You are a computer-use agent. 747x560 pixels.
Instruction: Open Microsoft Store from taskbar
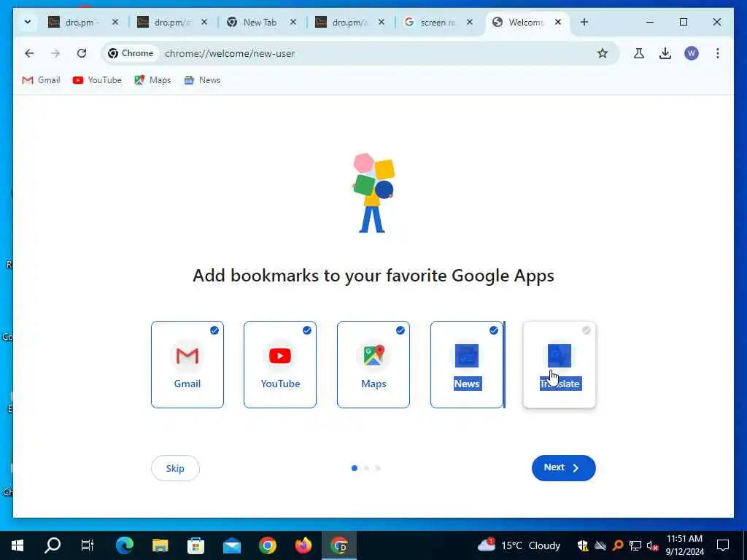(x=196, y=545)
